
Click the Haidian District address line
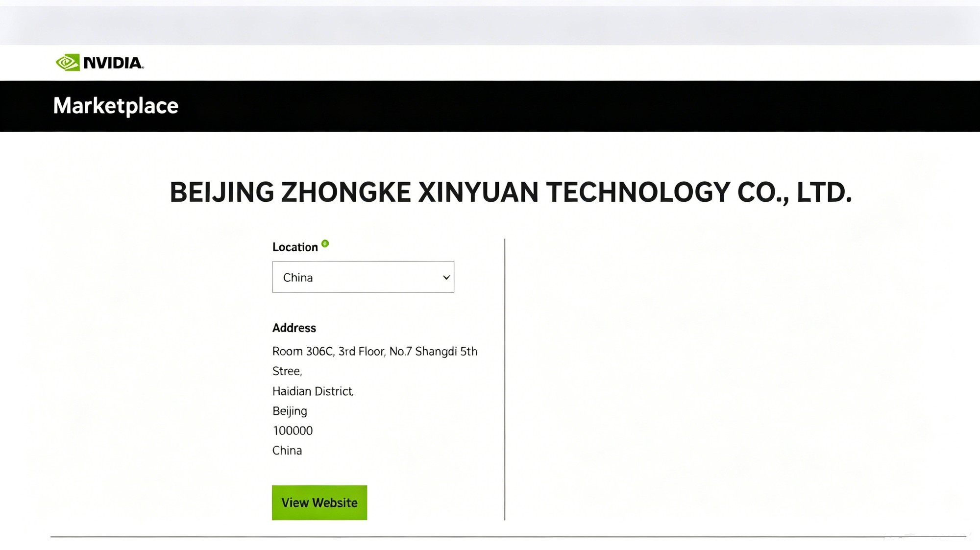click(313, 391)
